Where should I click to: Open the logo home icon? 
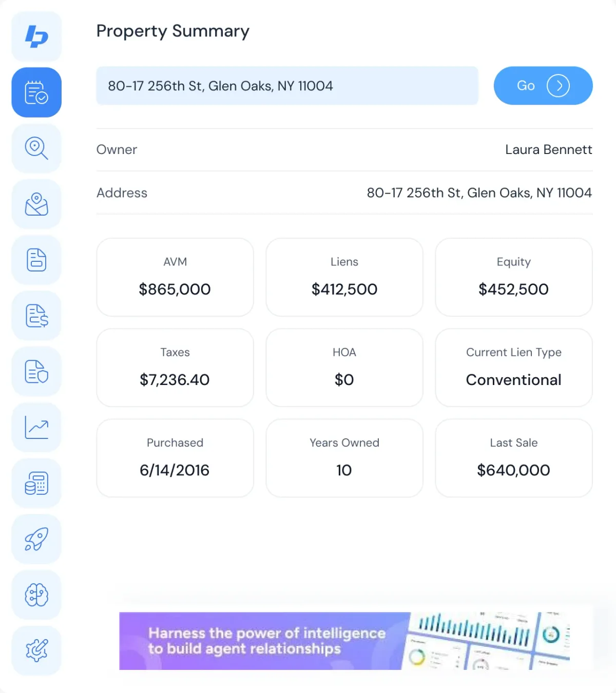click(x=36, y=36)
